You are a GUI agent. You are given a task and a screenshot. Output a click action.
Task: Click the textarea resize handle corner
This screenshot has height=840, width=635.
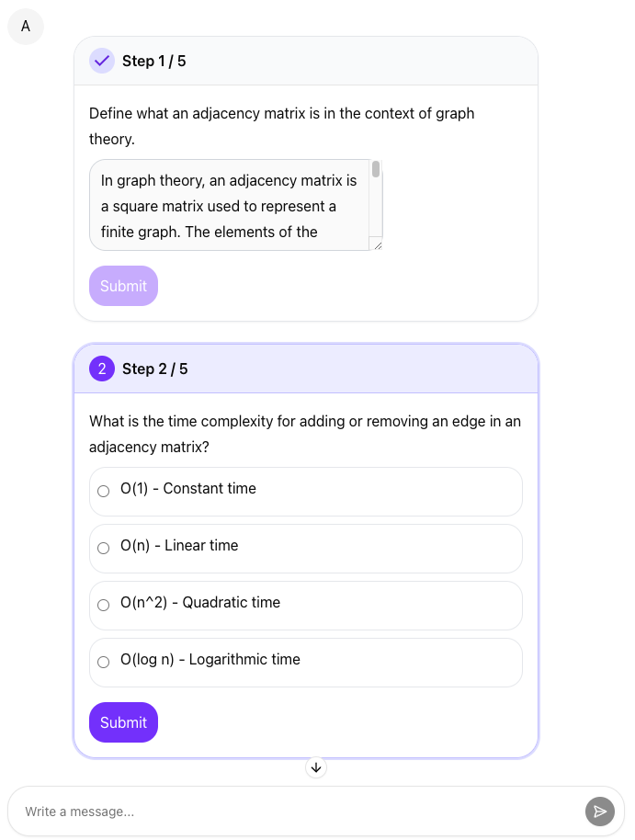pyautogui.click(x=378, y=245)
